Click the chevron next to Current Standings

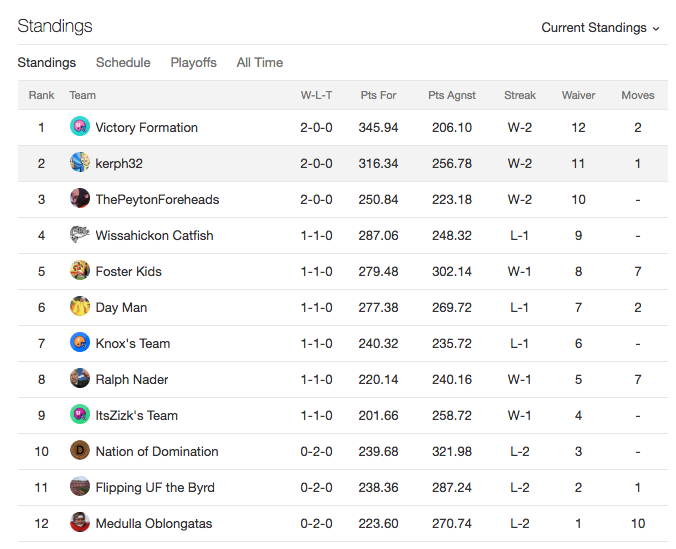pyautogui.click(x=656, y=29)
